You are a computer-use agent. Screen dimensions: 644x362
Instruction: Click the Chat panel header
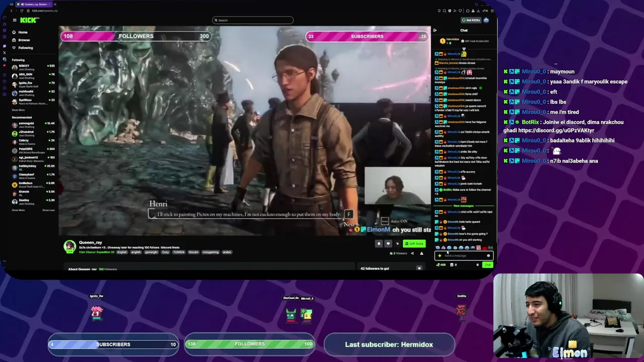click(x=464, y=30)
